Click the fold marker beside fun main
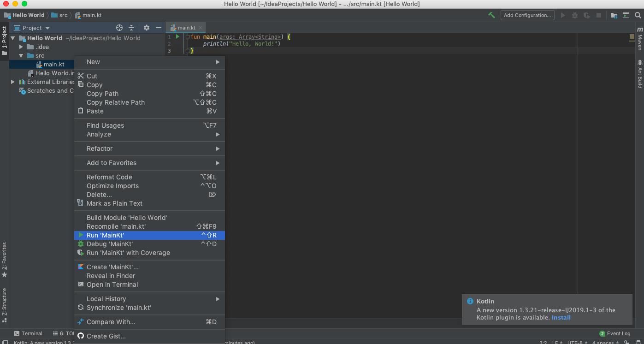The height and width of the screenshot is (344, 644). pos(187,36)
